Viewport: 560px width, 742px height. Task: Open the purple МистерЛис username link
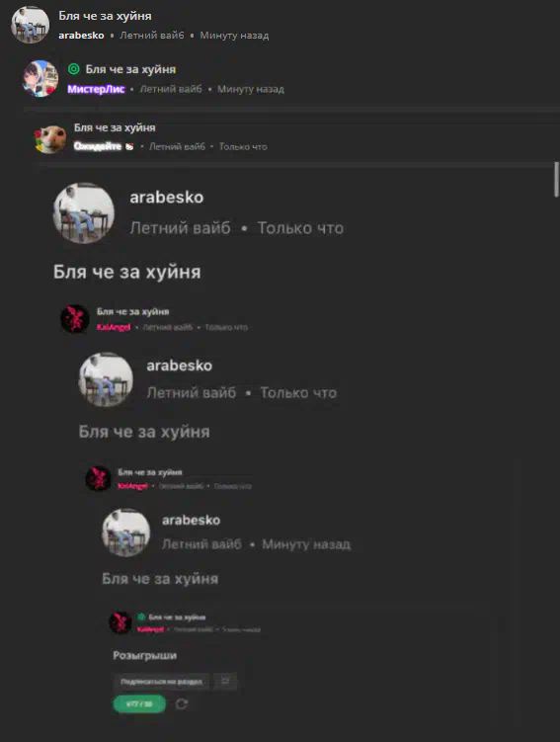pos(96,89)
